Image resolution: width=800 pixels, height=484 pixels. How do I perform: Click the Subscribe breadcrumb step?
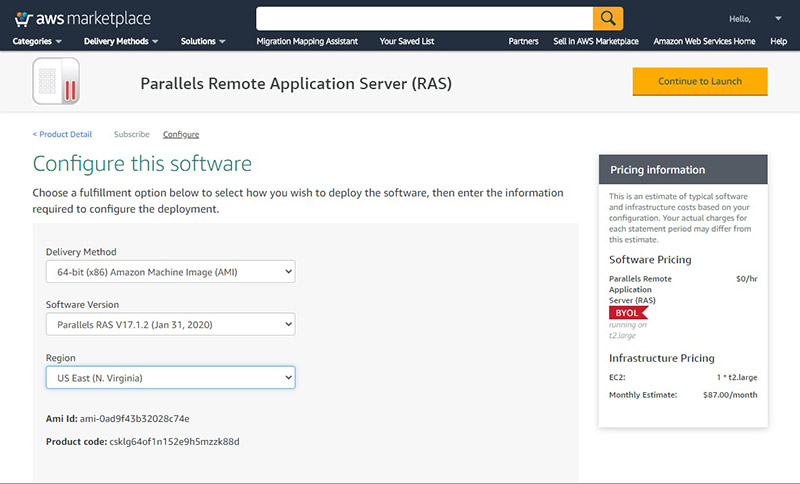132,134
